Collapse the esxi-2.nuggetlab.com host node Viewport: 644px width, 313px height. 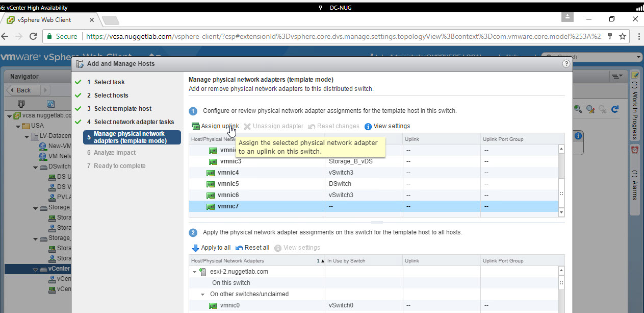(194, 272)
